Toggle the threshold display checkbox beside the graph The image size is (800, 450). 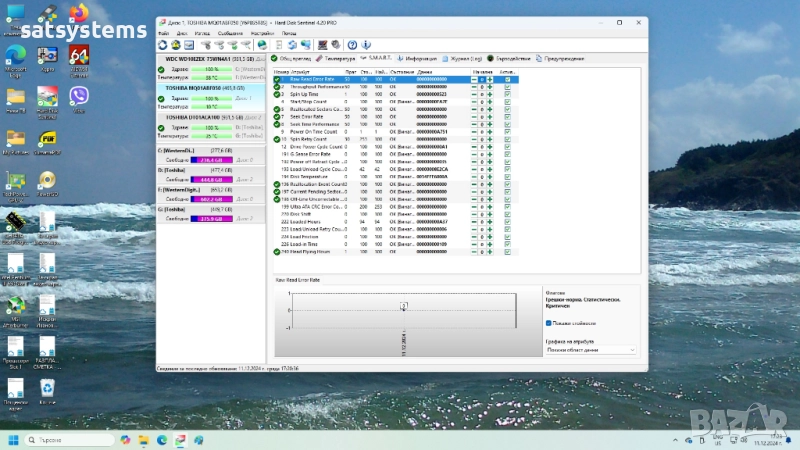(x=549, y=323)
